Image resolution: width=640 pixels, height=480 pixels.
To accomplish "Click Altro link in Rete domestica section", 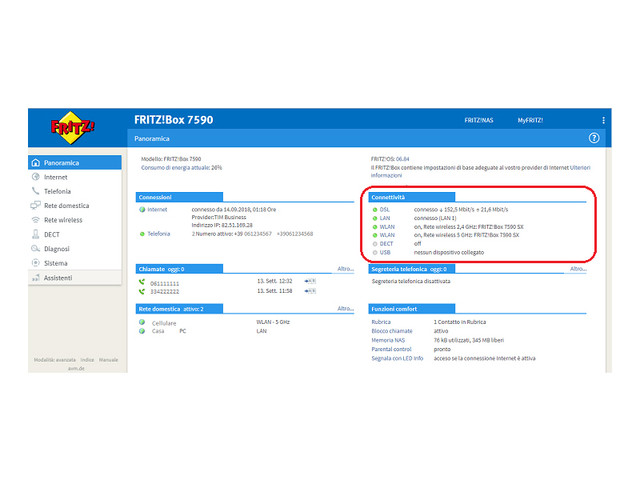I will (345, 308).
